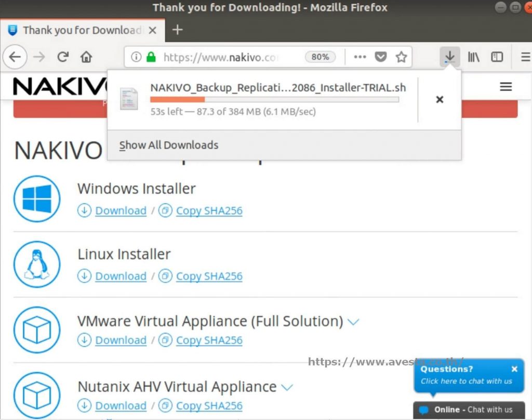Click download arrow icon for VMware Appliance
532x420 pixels.
coord(84,339)
